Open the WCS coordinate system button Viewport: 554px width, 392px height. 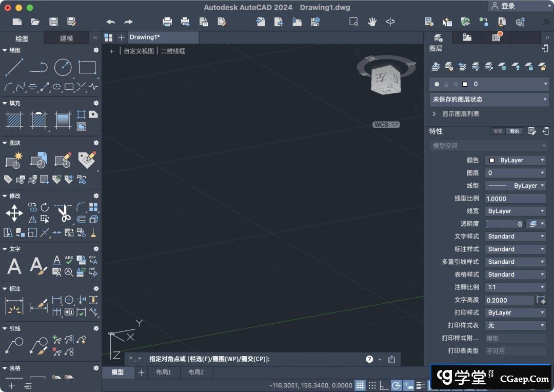tap(386, 125)
